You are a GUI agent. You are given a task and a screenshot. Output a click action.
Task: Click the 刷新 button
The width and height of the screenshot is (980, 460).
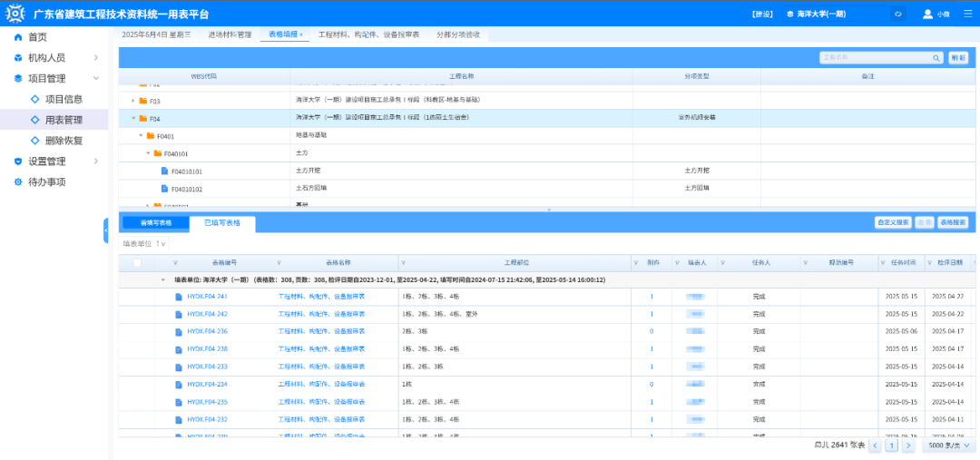point(958,58)
